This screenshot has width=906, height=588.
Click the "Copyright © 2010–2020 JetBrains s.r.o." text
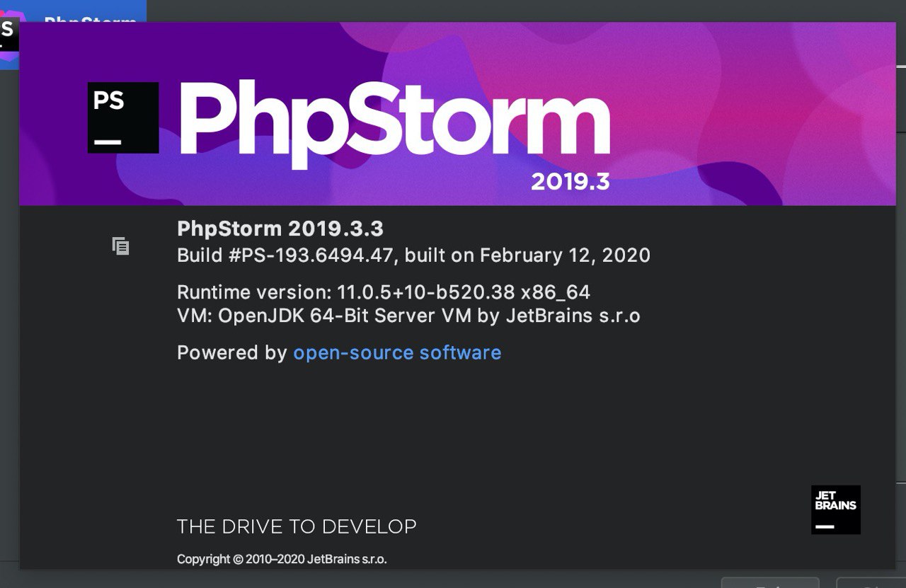point(282,559)
